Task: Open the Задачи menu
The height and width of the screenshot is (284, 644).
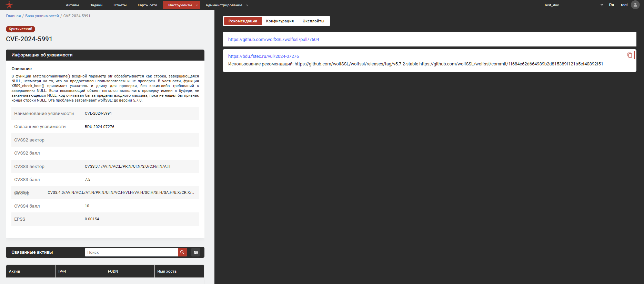Action: tap(96, 5)
